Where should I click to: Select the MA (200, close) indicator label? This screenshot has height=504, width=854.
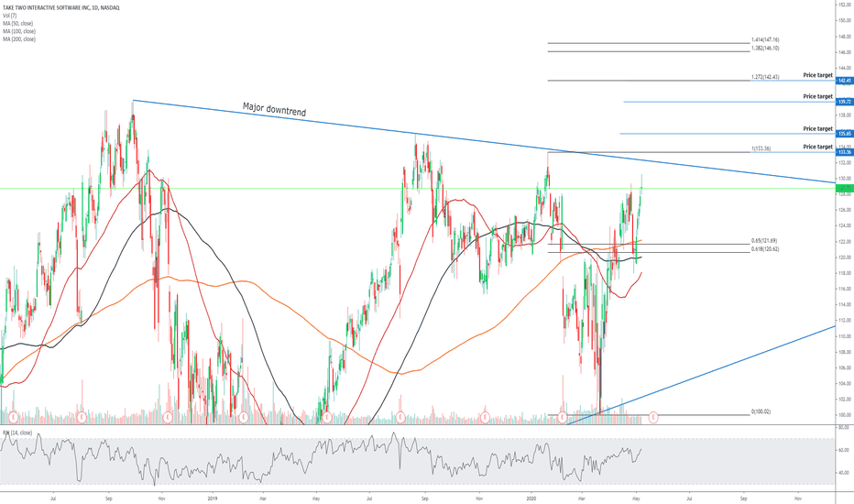[x=19, y=39]
